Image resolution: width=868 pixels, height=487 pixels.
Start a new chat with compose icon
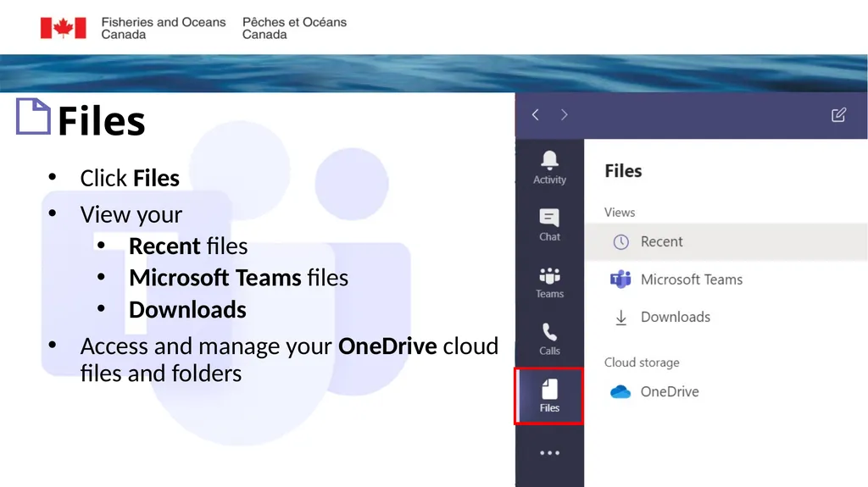[x=838, y=114]
